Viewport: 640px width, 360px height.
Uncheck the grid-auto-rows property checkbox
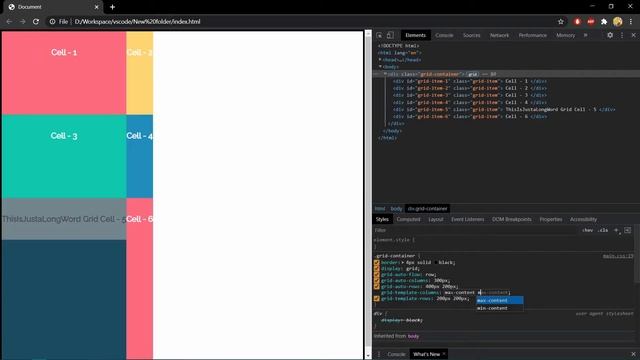pyautogui.click(x=377, y=287)
